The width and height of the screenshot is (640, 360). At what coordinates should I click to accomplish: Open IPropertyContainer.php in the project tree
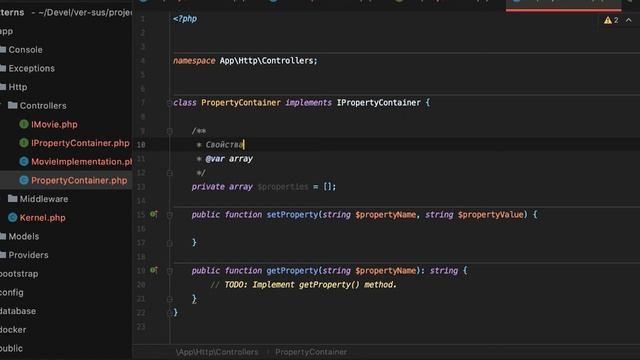tap(80, 143)
